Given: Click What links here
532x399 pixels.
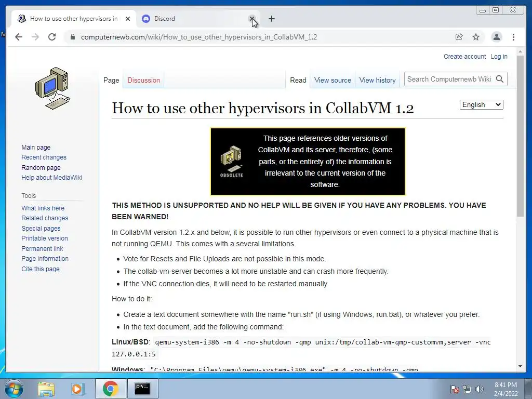Looking at the screenshot, I should click(x=43, y=208).
